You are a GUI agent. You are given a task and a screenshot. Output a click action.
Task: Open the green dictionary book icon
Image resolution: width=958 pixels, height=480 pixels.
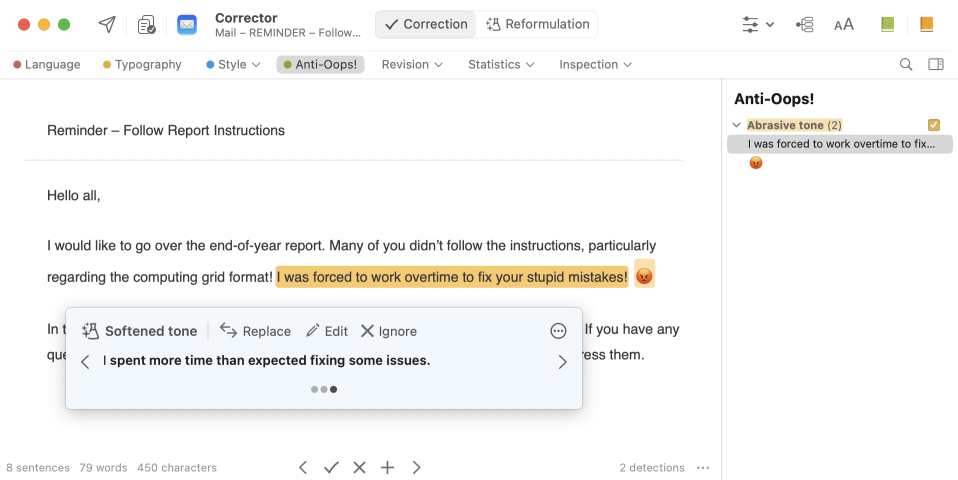click(887, 24)
